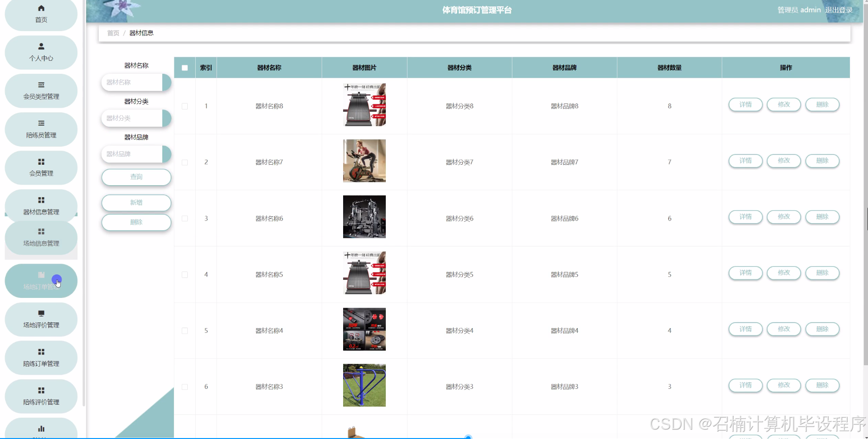The width and height of the screenshot is (868, 439).
Task: Click the 器材名称 search input
Action: [x=132, y=82]
